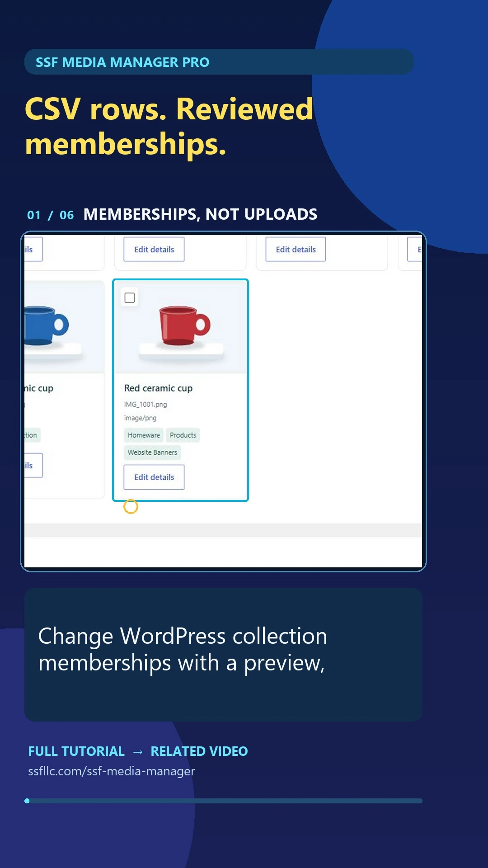Image resolution: width=488 pixels, height=868 pixels.
Task: Click the 01 / 06 step counter
Action: (x=50, y=215)
